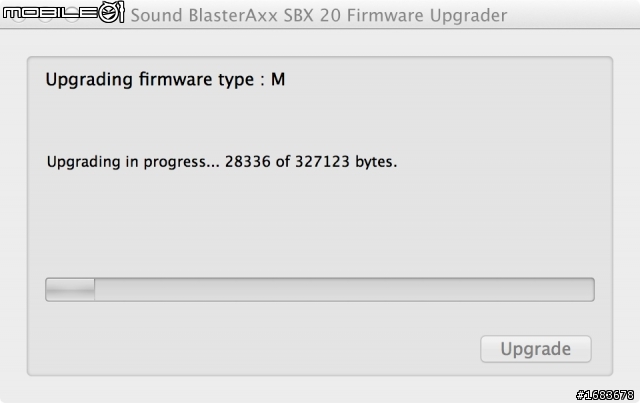640x403 pixels.
Task: Click the unfilled right end of progress bar
Action: 571,289
